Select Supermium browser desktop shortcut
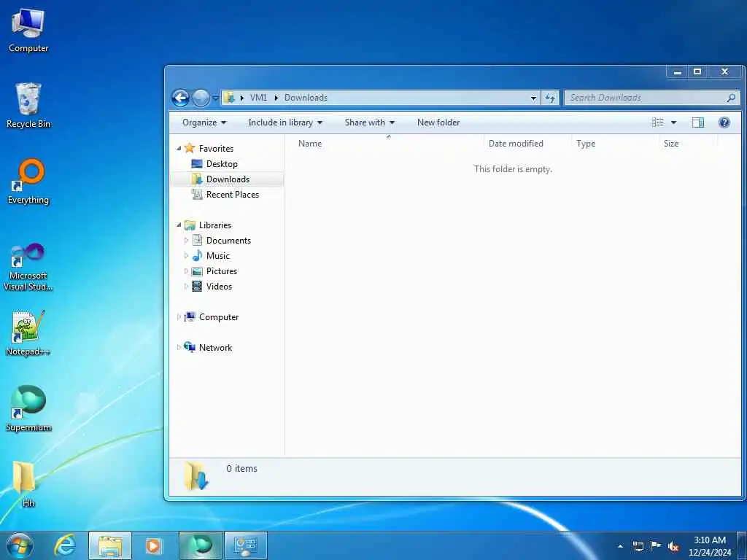Viewport: 747px width, 560px height. point(28,408)
